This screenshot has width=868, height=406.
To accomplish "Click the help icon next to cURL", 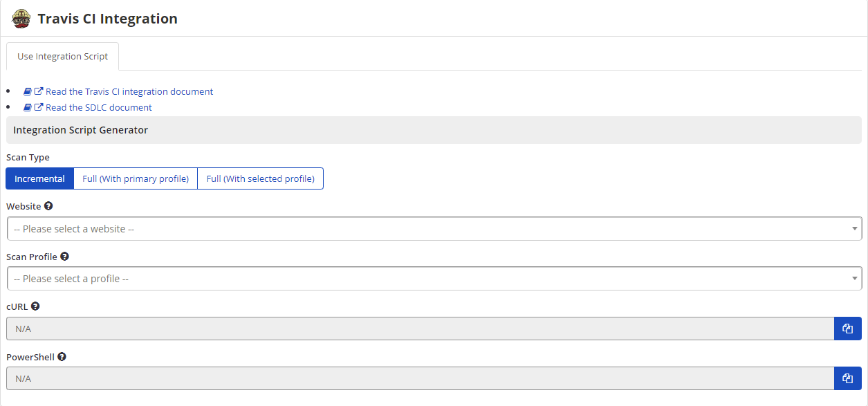I will pos(35,306).
